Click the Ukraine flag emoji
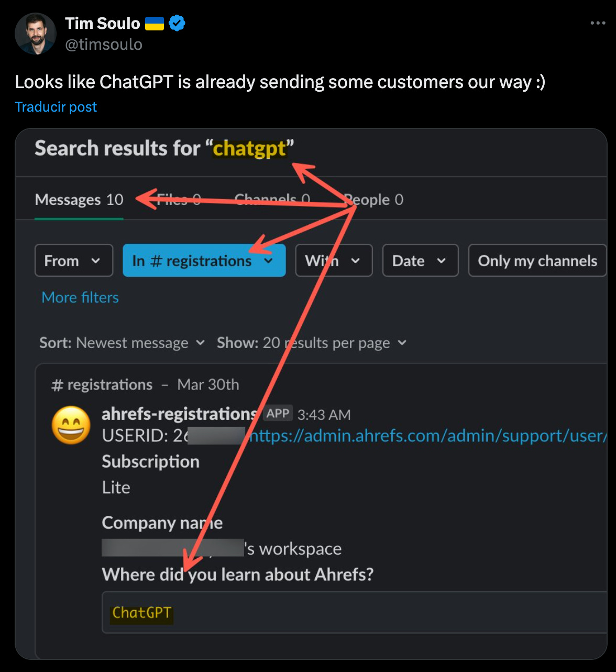This screenshot has width=616, height=672. click(154, 24)
